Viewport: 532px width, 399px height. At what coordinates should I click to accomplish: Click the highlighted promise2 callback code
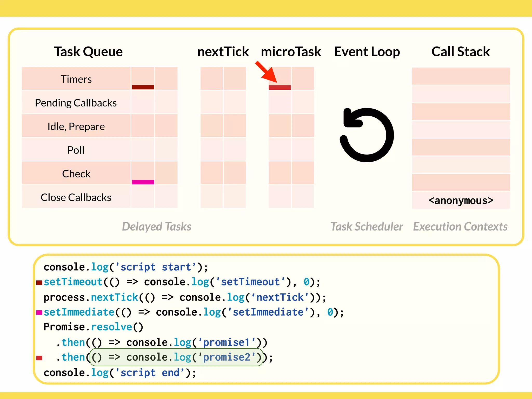[176, 357]
